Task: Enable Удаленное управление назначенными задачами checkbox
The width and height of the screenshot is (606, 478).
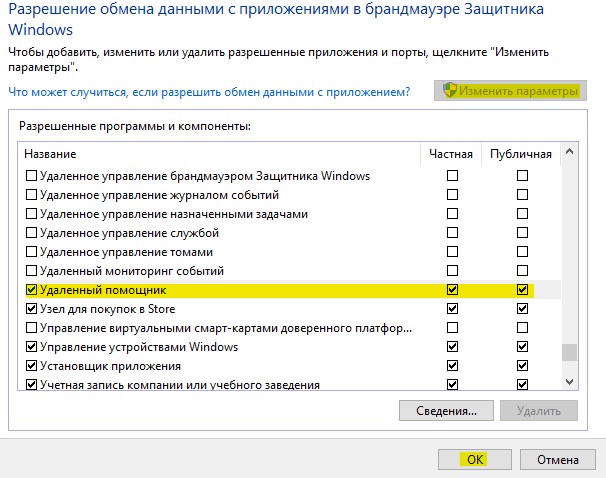Action: pyautogui.click(x=31, y=213)
